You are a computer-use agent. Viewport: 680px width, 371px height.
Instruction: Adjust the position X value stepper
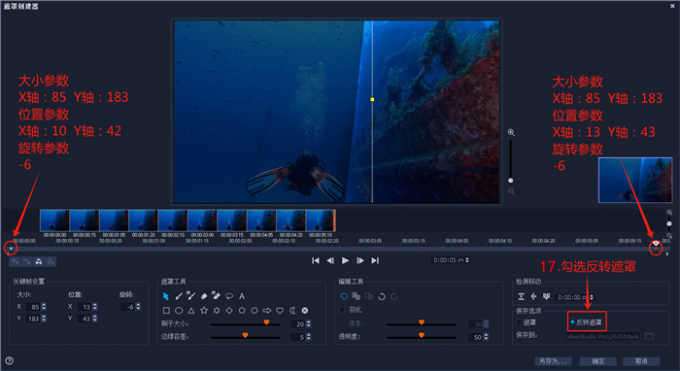tap(95, 307)
